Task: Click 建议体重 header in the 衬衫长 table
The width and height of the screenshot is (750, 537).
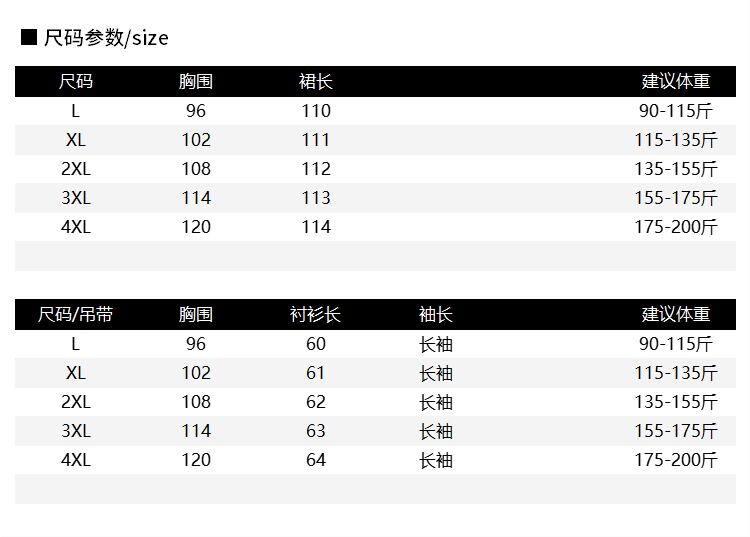Action: (x=676, y=315)
